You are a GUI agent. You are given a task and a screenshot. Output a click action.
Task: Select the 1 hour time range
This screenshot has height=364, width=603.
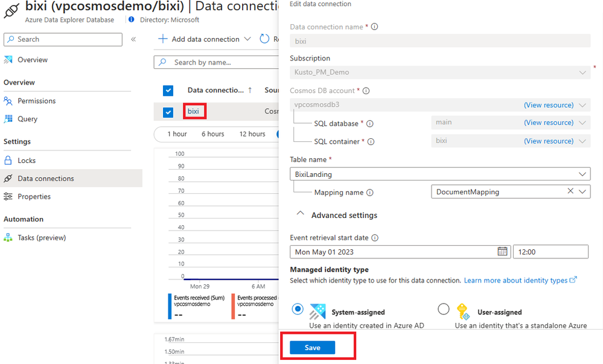[177, 134]
